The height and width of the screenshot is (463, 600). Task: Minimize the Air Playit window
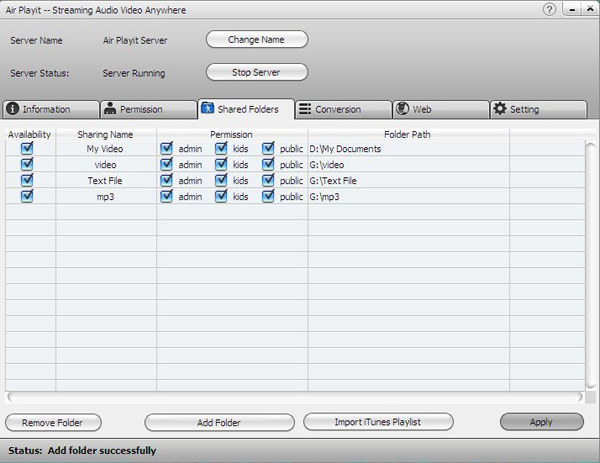(572, 10)
